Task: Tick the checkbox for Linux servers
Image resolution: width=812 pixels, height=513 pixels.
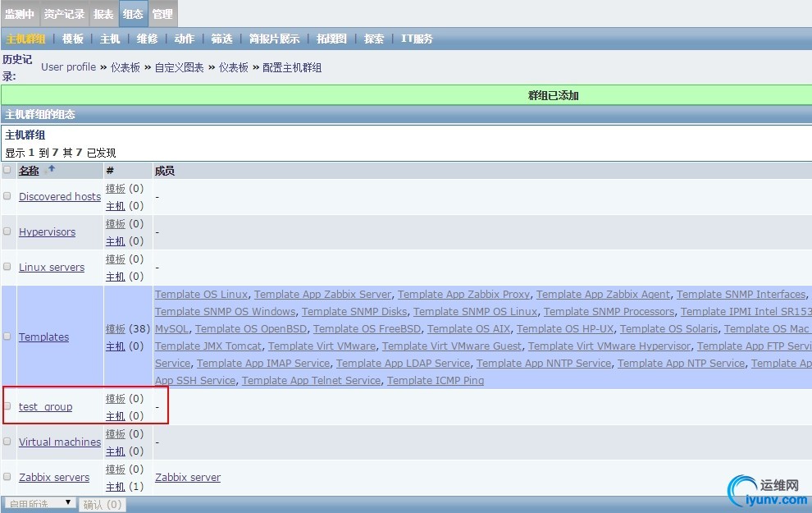Action: pyautogui.click(x=7, y=266)
